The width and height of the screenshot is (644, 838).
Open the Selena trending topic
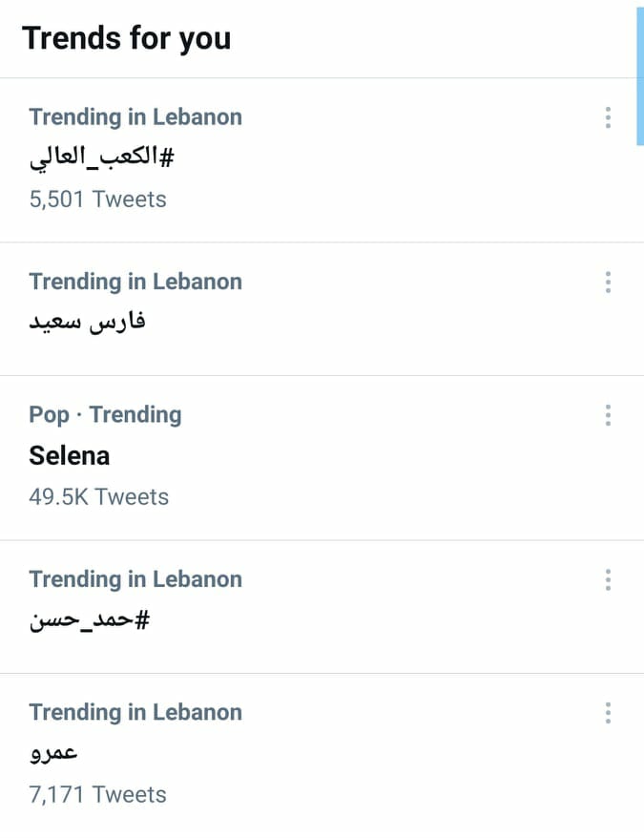70,456
